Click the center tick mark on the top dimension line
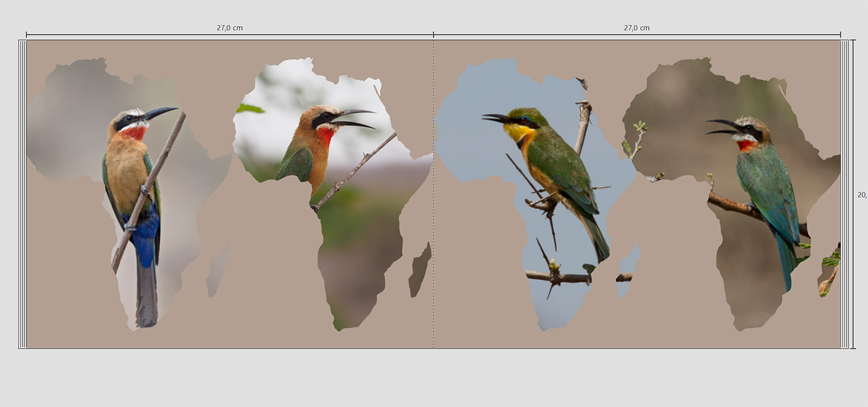The height and width of the screenshot is (407, 868). [433, 35]
